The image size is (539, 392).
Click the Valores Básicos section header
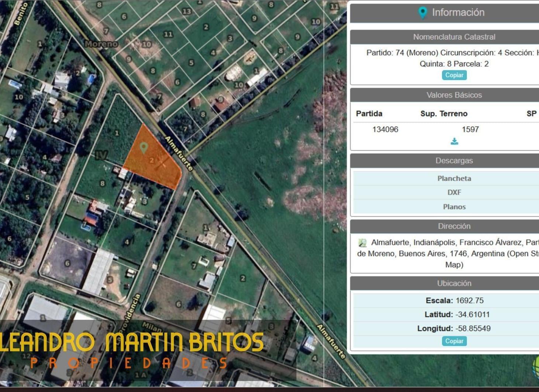[x=454, y=95]
